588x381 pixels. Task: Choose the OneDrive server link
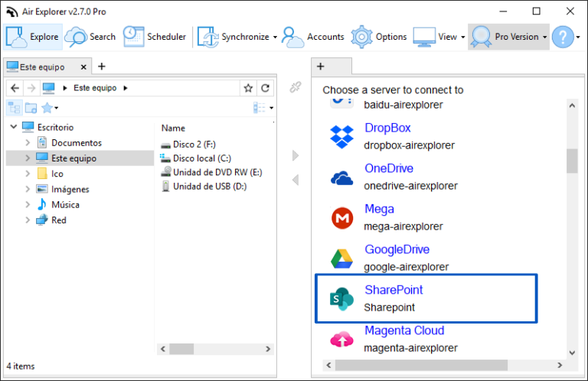click(x=389, y=168)
